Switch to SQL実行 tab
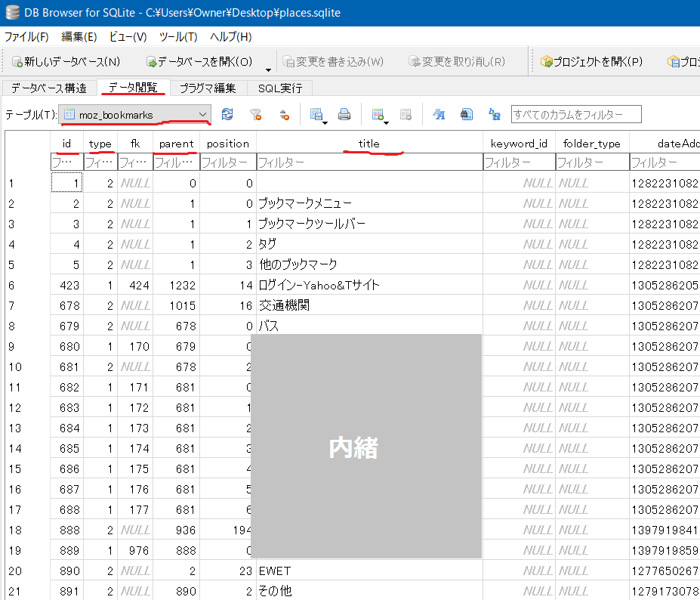This screenshot has width=700, height=600. 280,88
